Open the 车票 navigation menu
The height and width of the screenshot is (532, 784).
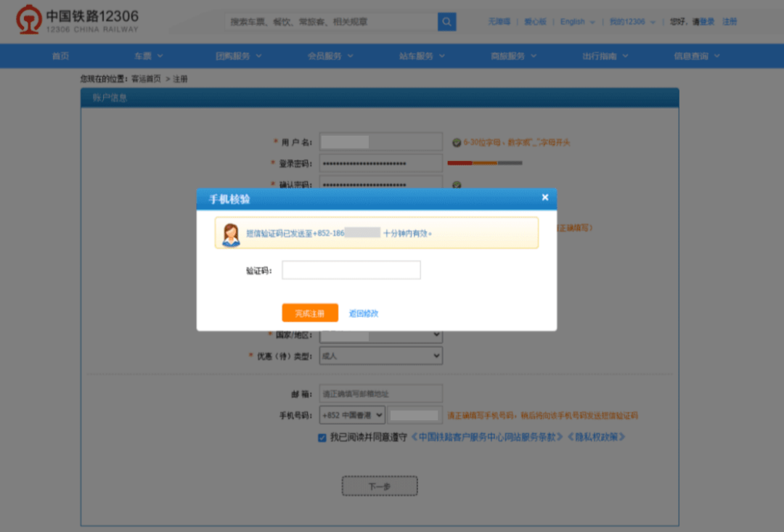pos(148,56)
